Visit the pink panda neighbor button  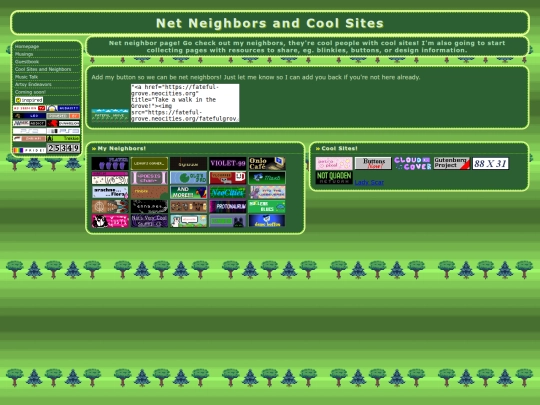(x=110, y=221)
